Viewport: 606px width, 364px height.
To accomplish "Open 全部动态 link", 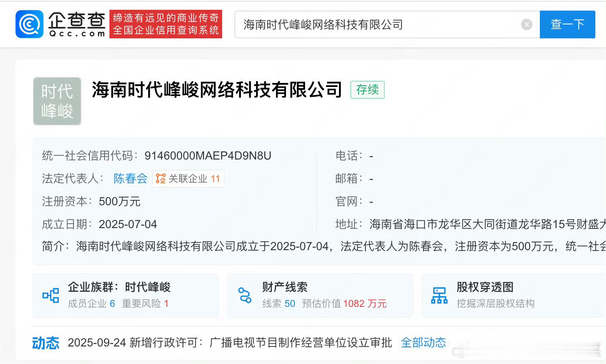I will (x=423, y=342).
